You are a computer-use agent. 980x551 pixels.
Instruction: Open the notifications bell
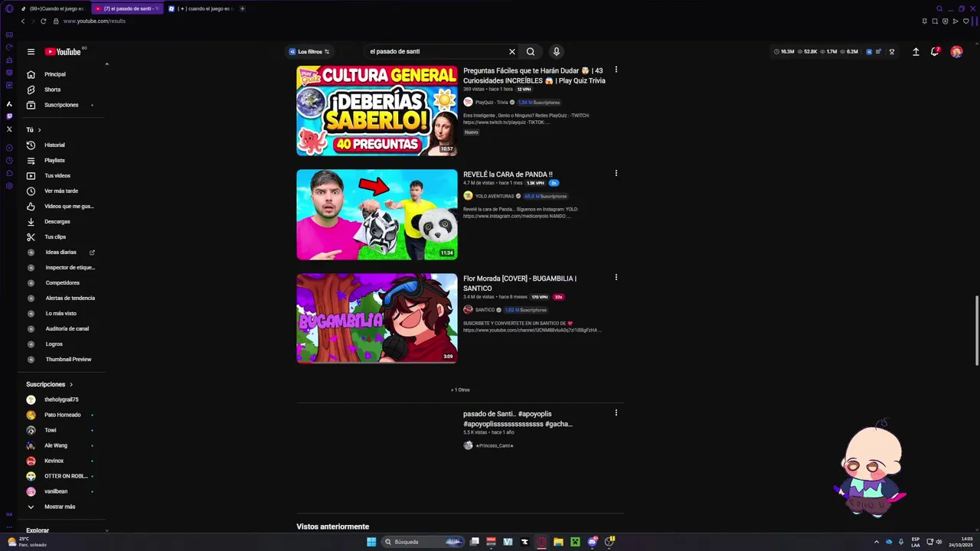pos(935,51)
